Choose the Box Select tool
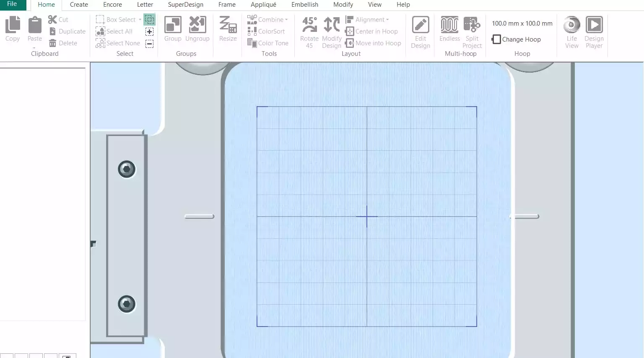The height and width of the screenshot is (358, 644). pos(116,20)
